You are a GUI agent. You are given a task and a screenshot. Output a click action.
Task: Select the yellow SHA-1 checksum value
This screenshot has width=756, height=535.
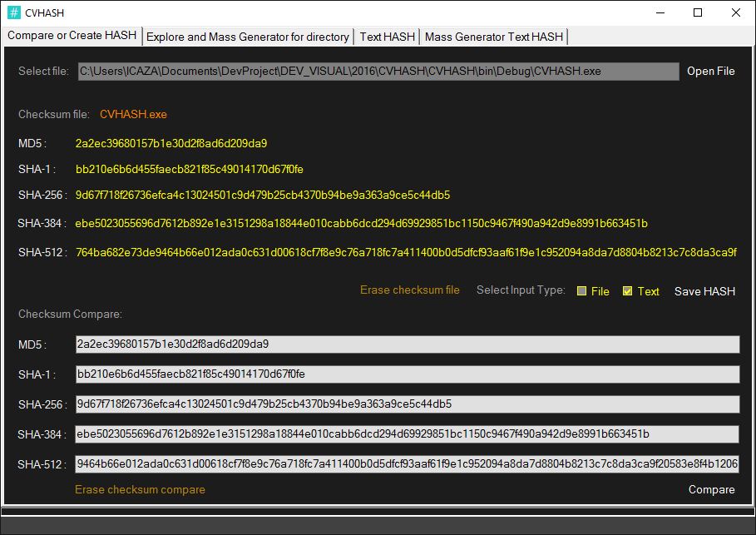click(x=190, y=170)
